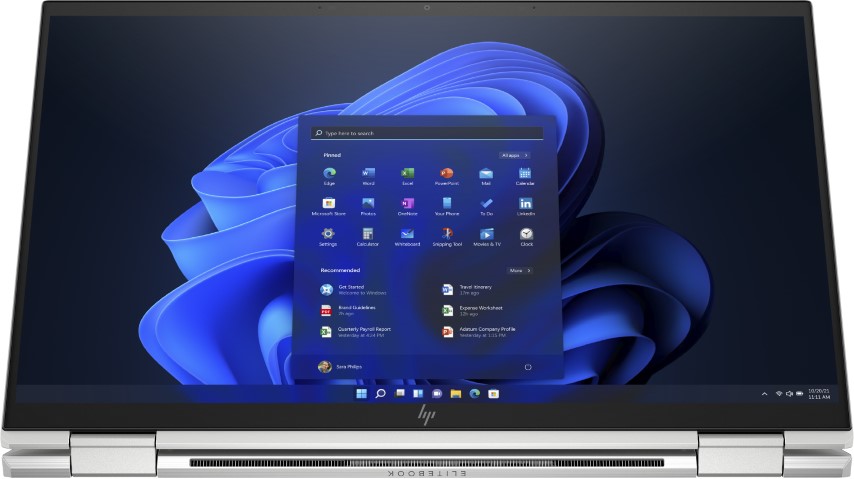Open OneNote from pinned apps
The image size is (854, 479).
pyautogui.click(x=407, y=207)
